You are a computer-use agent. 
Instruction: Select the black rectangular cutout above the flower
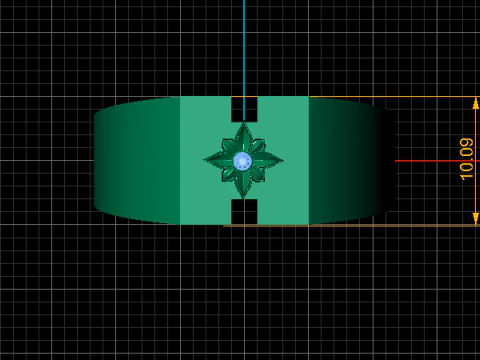point(244,109)
